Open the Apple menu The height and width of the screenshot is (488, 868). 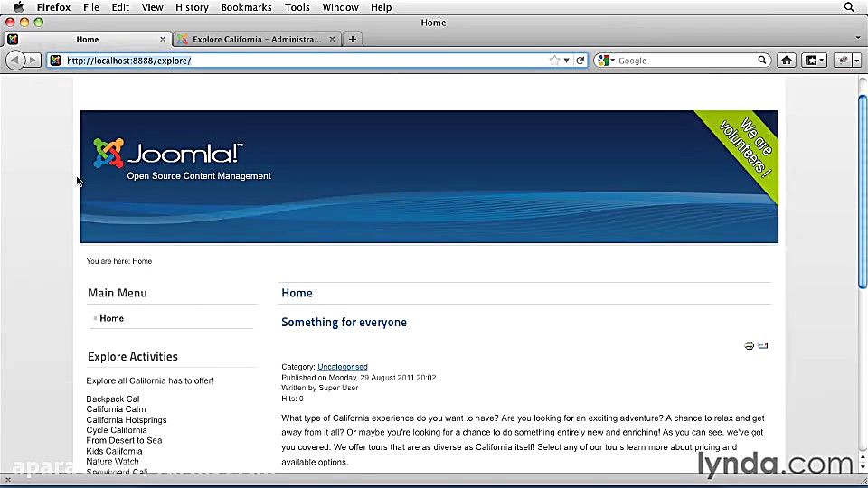[x=18, y=7]
